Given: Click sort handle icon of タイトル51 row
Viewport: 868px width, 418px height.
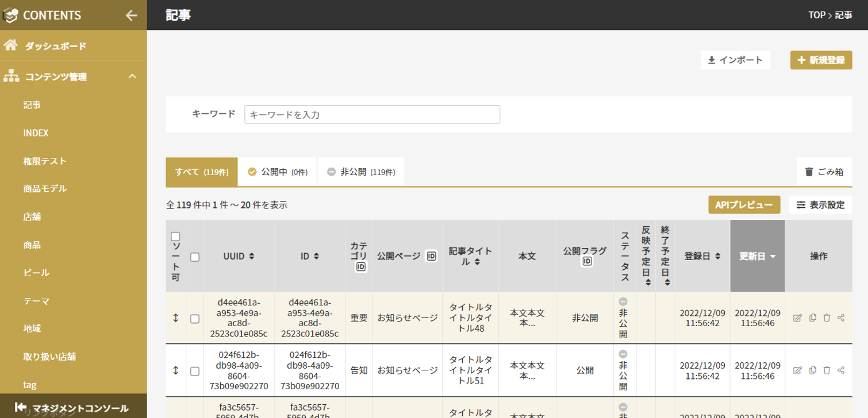Looking at the screenshot, I should (176, 371).
